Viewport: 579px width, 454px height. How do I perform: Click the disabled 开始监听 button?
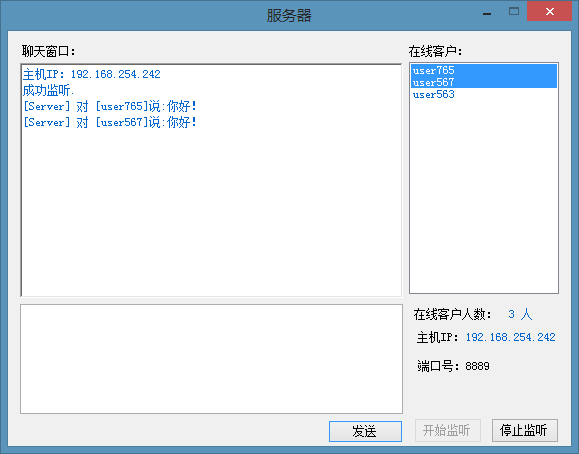pos(448,430)
